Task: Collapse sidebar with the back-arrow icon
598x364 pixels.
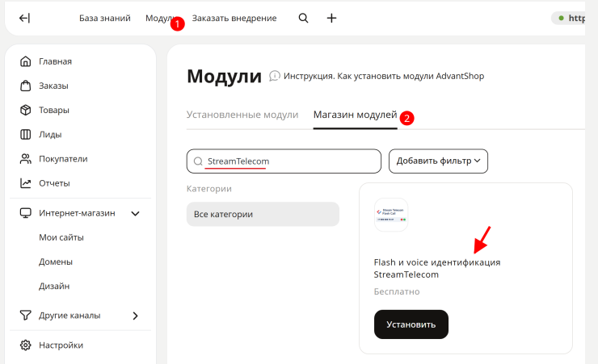Action: 24,18
